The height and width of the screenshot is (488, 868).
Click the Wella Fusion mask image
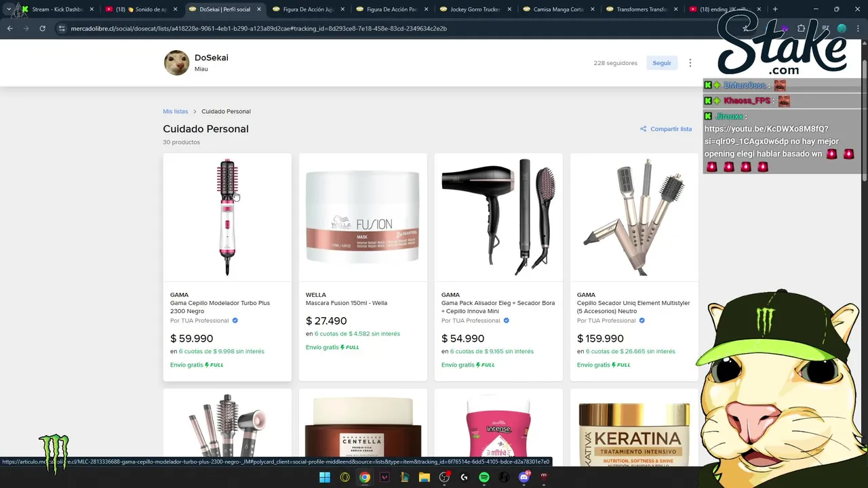pos(363,217)
